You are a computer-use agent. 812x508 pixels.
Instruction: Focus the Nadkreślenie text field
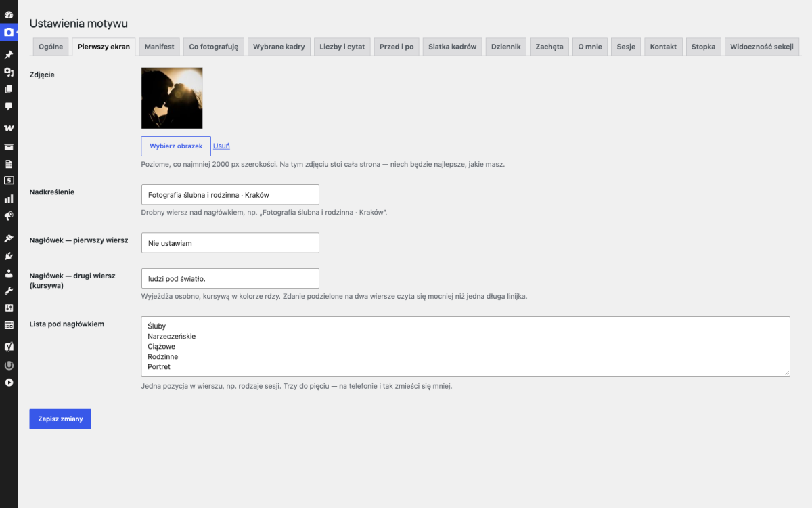tap(230, 194)
